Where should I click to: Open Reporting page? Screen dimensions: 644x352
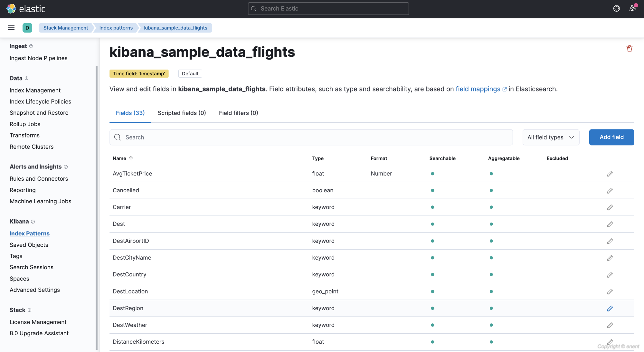pyautogui.click(x=23, y=190)
